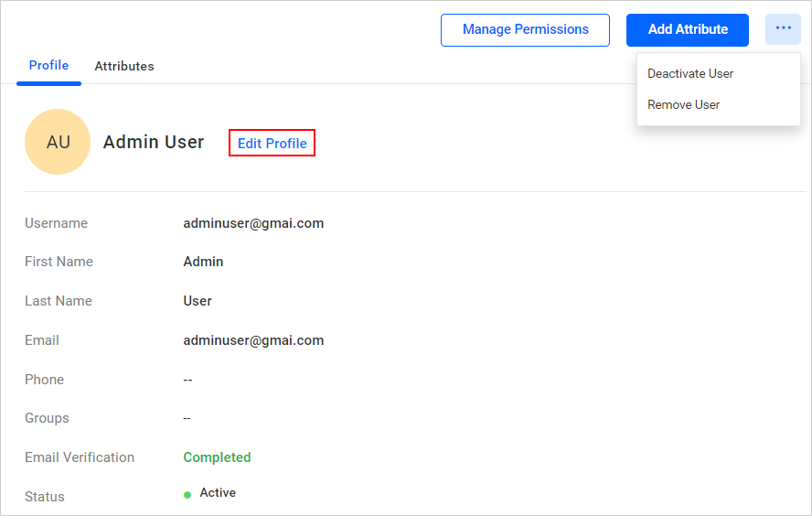This screenshot has height=516, width=812.
Task: Click the AU avatar circle
Action: pyautogui.click(x=58, y=142)
